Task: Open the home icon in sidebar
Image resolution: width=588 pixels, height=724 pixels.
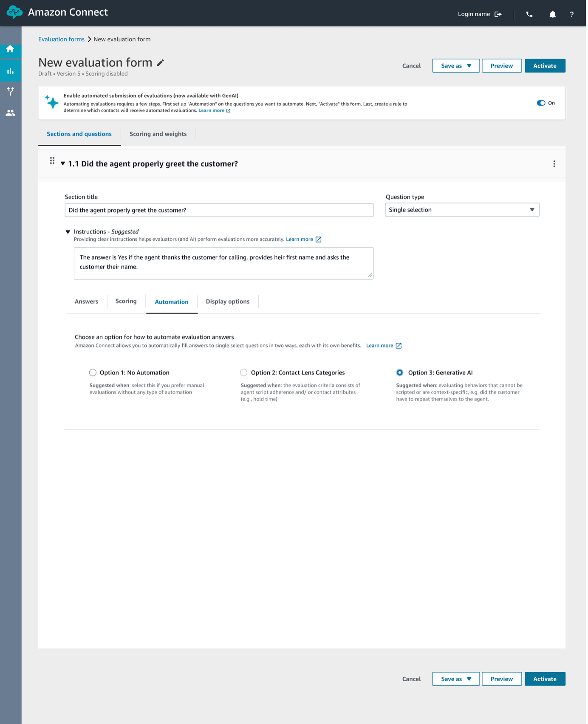Action: pyautogui.click(x=11, y=49)
